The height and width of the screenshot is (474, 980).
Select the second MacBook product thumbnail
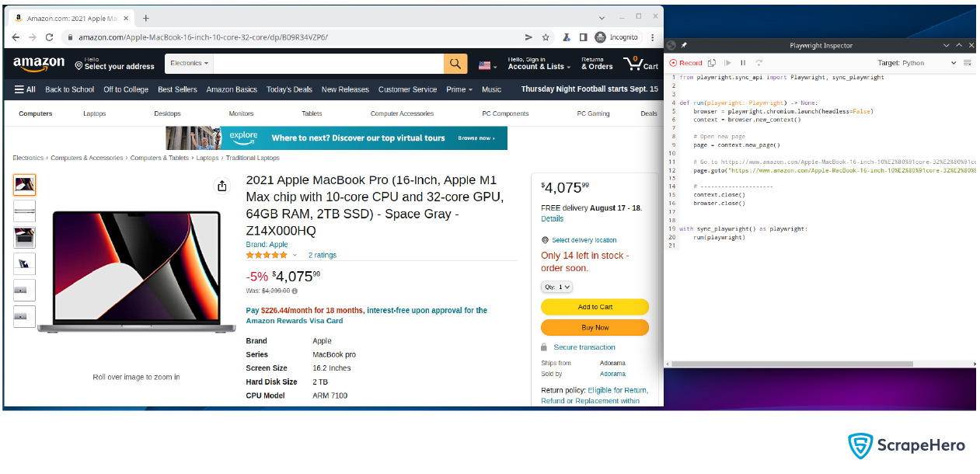point(24,211)
